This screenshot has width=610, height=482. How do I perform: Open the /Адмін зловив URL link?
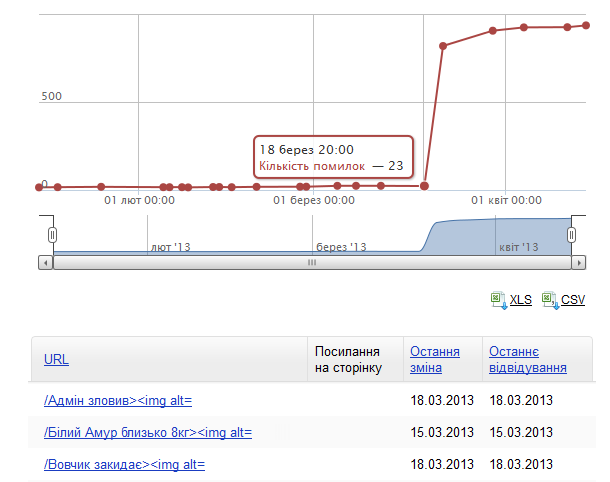[x=118, y=401]
